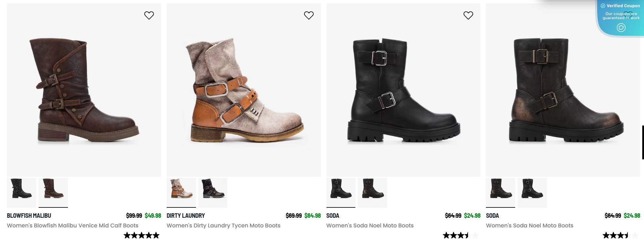
Task: Click the Verified Coupon checkmark badge icon
Action: click(x=603, y=6)
